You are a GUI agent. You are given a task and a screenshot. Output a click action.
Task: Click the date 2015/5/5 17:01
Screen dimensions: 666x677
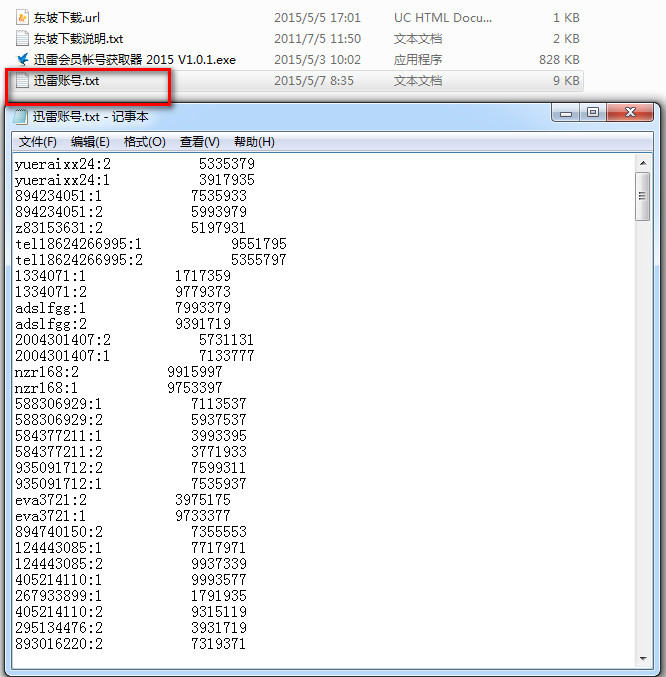[x=317, y=18]
